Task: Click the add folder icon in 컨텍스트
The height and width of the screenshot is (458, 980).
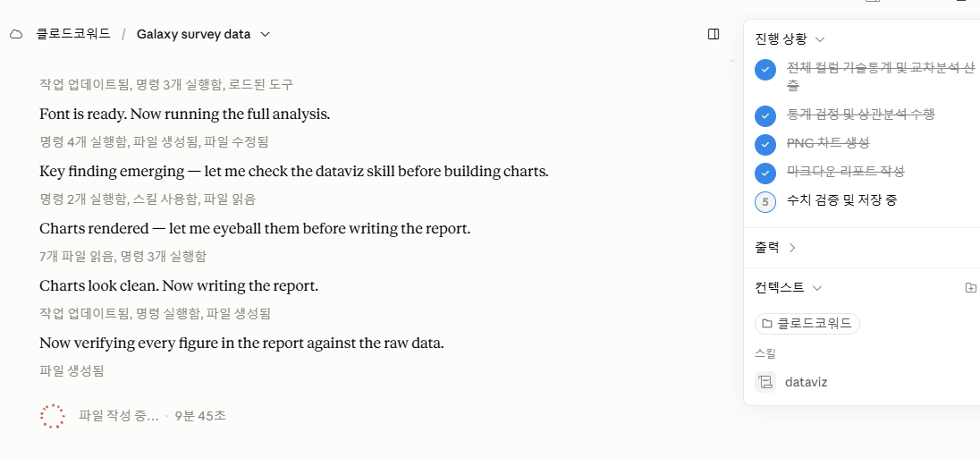Action: coord(970,288)
